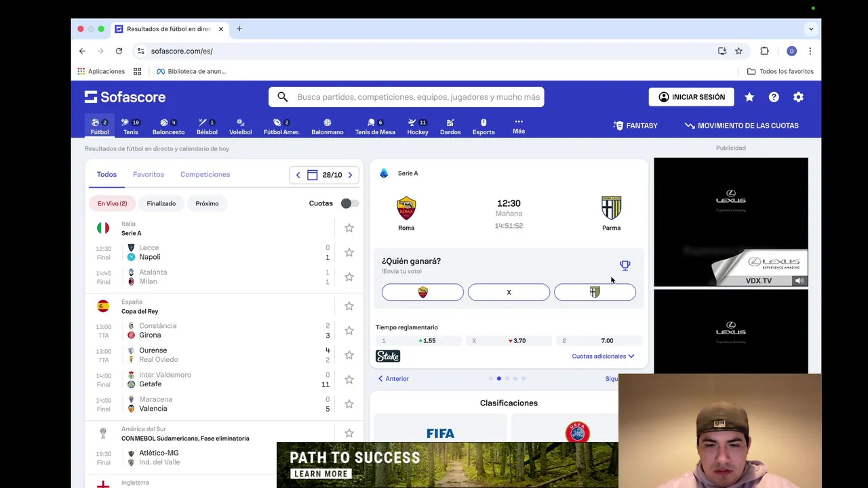The height and width of the screenshot is (488, 868).
Task: Open the Béisbol sport section
Action: point(207,126)
